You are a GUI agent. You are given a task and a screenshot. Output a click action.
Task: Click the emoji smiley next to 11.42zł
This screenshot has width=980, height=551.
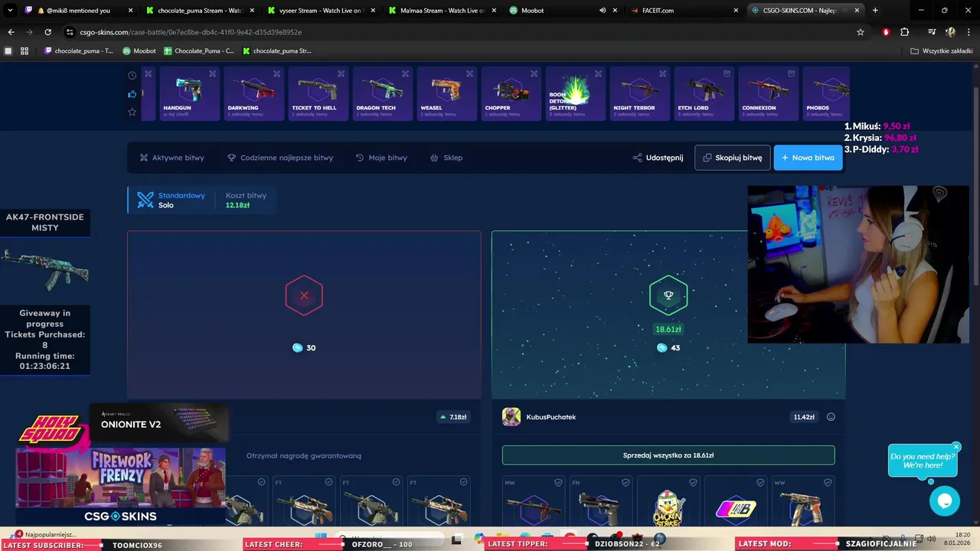tap(831, 417)
